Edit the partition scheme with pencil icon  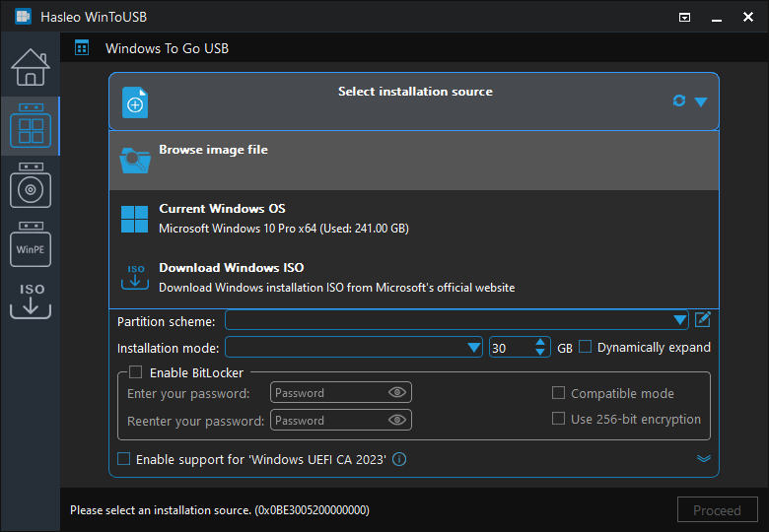(x=703, y=319)
